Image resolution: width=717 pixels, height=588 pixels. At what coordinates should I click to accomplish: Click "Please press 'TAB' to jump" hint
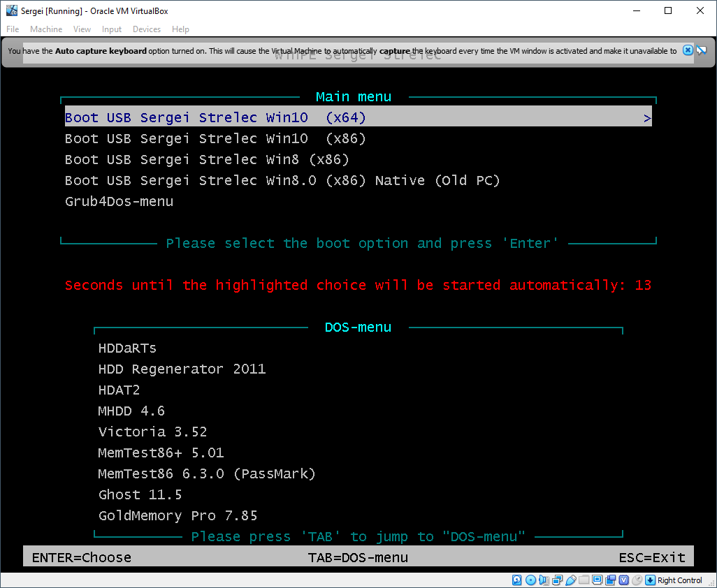[358, 536]
